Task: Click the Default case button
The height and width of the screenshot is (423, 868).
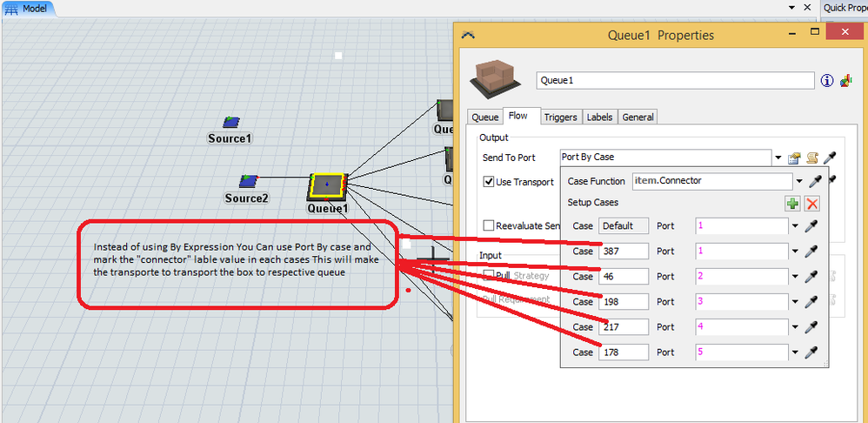Action: 624,226
